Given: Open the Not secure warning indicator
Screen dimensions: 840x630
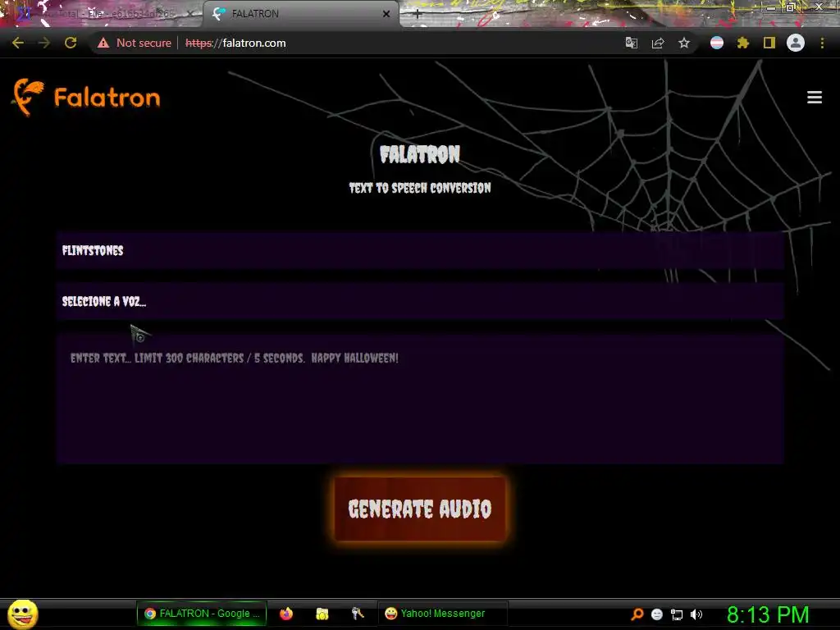Looking at the screenshot, I should pyautogui.click(x=135, y=43).
